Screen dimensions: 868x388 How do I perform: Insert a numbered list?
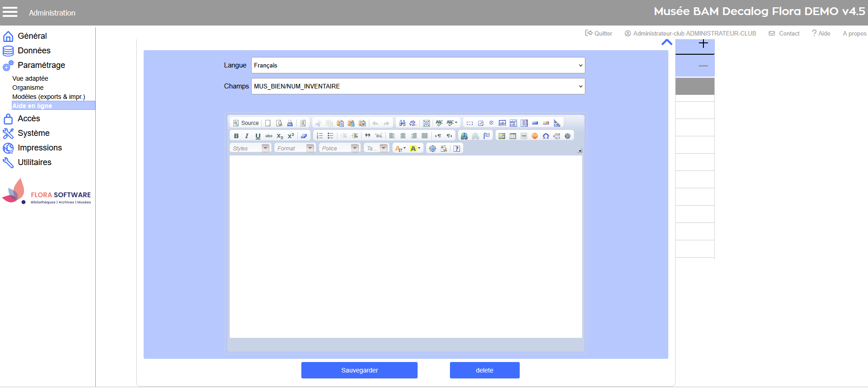320,136
